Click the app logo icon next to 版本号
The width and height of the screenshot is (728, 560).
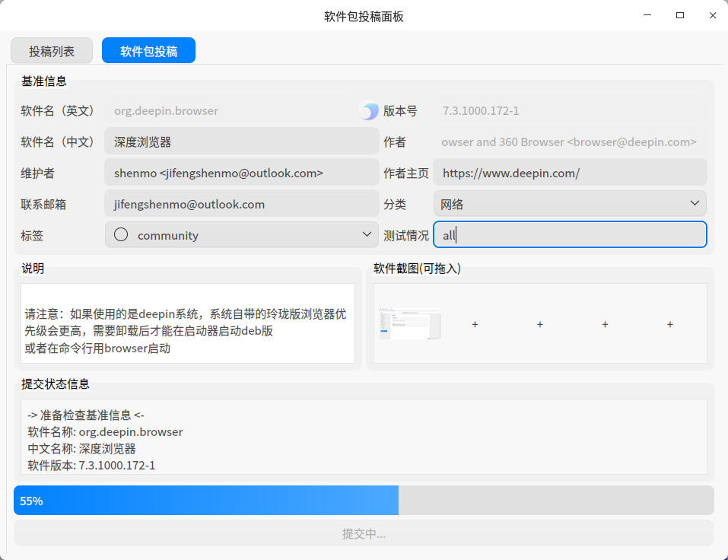point(369,111)
